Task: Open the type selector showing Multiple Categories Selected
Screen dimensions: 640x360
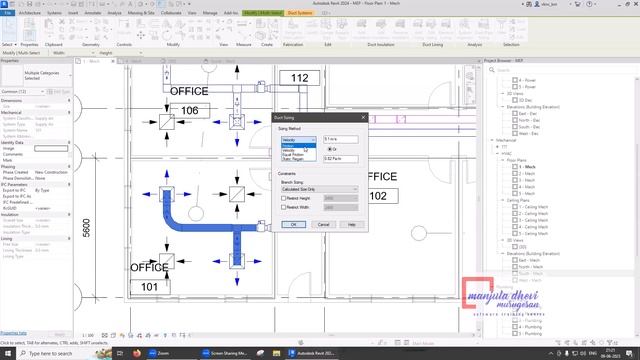Action: click(37, 76)
